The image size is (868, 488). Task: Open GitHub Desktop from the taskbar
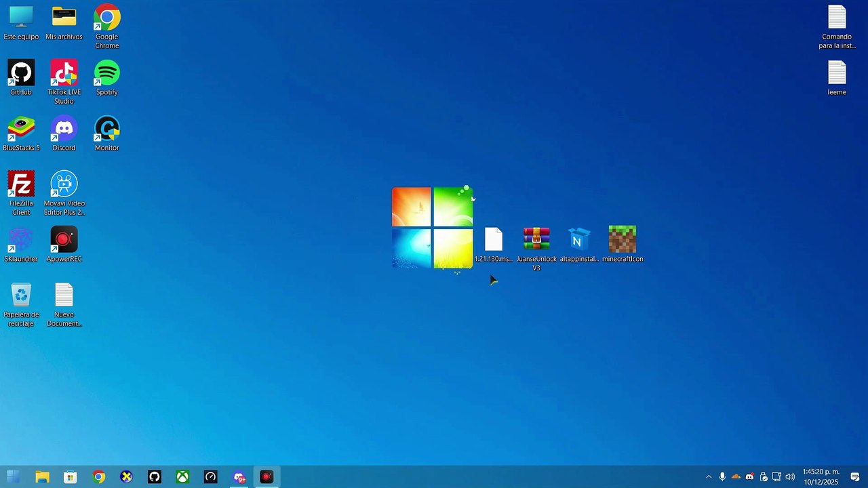click(x=155, y=477)
